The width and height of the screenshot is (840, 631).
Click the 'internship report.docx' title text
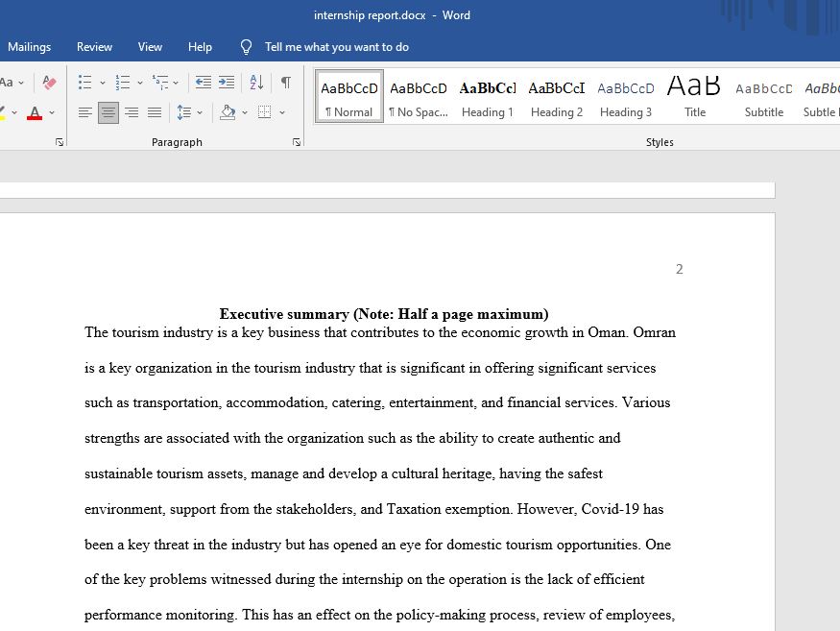click(x=370, y=15)
